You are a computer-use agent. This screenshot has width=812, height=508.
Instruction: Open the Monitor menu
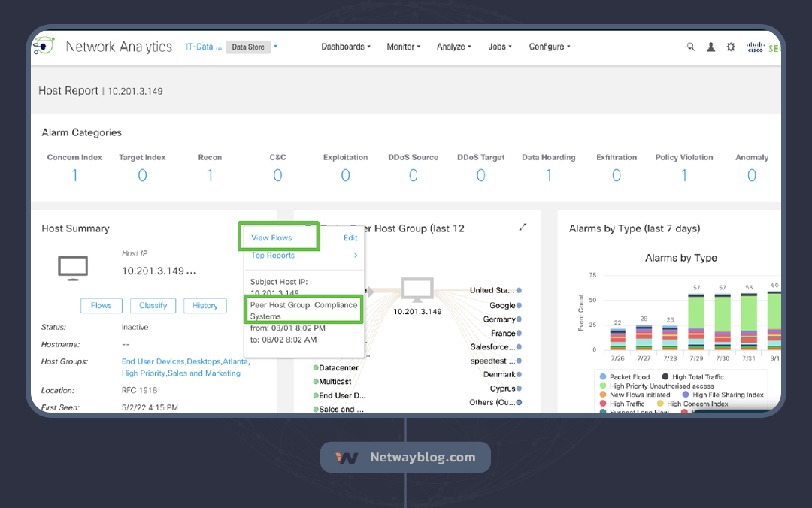click(403, 47)
